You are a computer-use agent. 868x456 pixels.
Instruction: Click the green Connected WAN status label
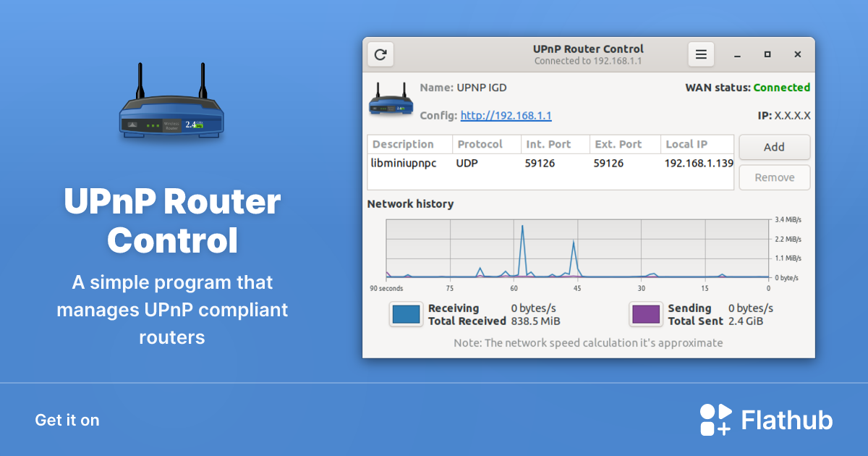point(781,87)
